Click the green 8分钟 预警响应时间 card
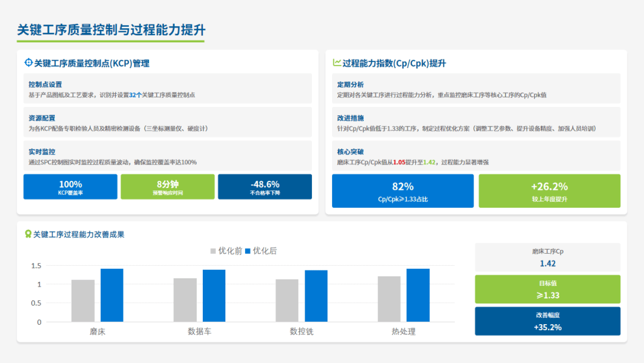This screenshot has width=644, height=363. tap(168, 187)
